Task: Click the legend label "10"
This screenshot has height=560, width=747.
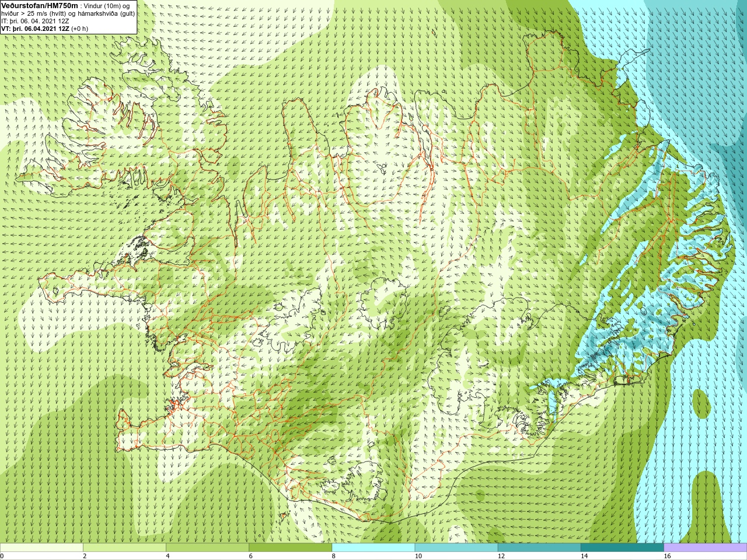Action: click(418, 556)
